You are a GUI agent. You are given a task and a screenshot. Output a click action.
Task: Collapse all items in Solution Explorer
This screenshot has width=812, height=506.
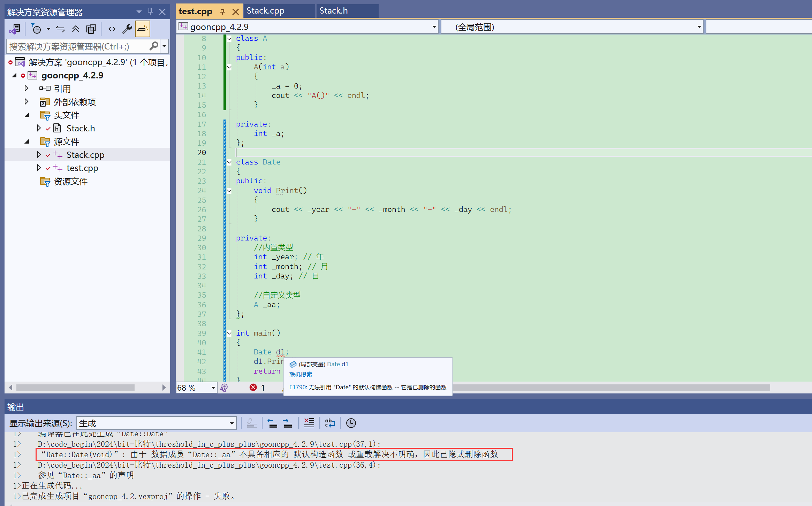[75, 29]
